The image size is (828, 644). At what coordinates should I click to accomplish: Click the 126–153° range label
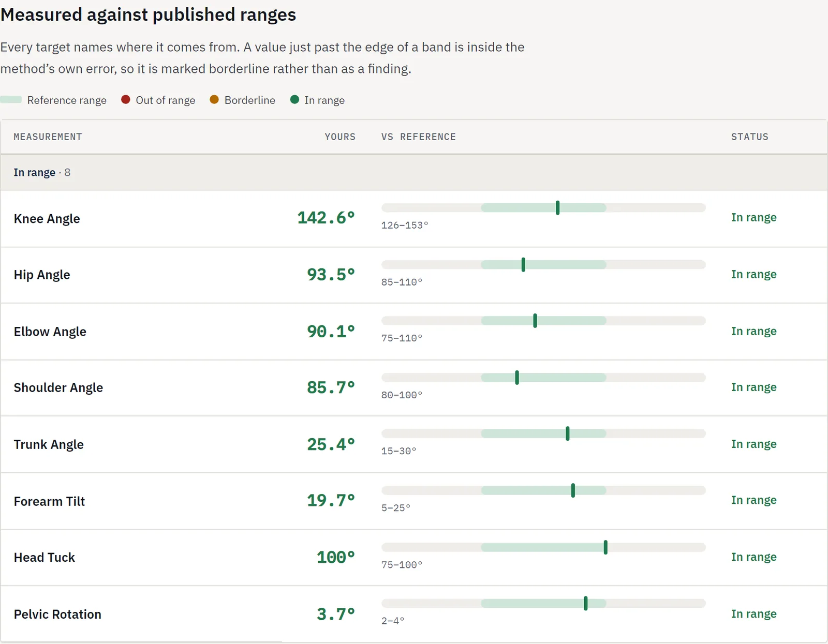[x=405, y=226]
